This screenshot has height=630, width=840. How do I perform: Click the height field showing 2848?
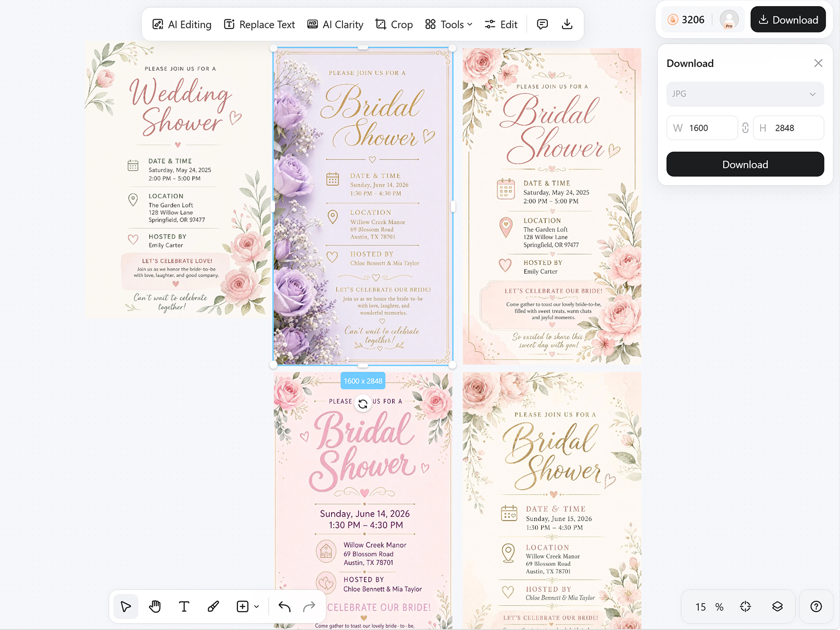click(x=788, y=128)
